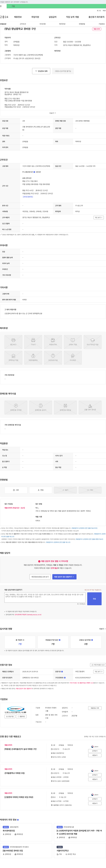The width and height of the screenshot is (106, 868).
Task: Switch to the 복리후생 tab
Action: tap(62, 24)
